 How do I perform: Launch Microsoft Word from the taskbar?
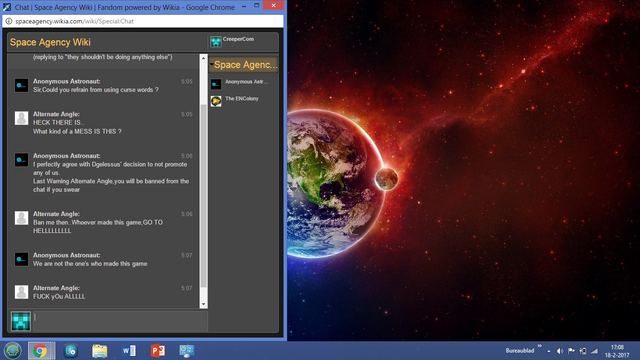point(129,351)
